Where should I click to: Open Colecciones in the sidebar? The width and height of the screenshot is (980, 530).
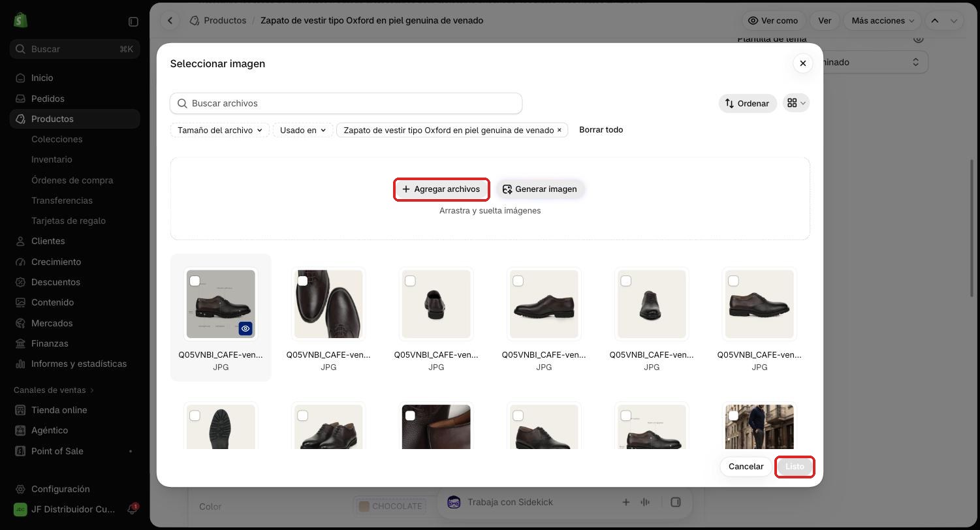[x=57, y=139]
